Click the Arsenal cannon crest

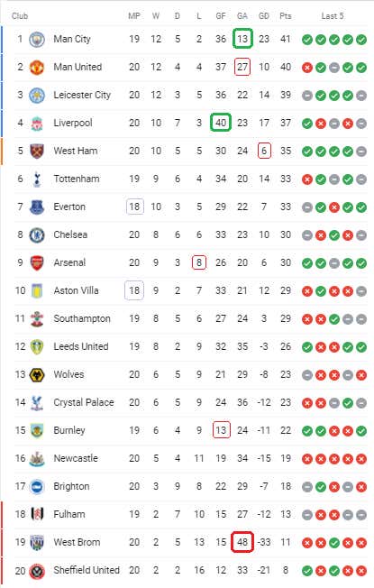click(37, 262)
